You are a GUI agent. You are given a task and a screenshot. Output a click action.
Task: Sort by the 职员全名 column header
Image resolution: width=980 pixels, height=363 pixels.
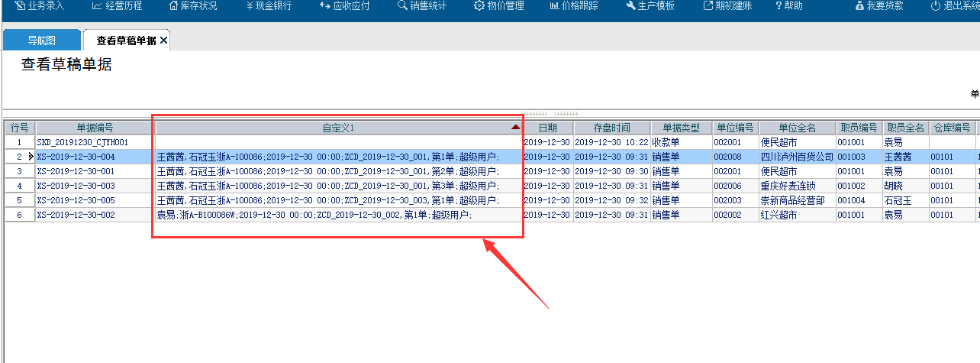[x=906, y=128]
